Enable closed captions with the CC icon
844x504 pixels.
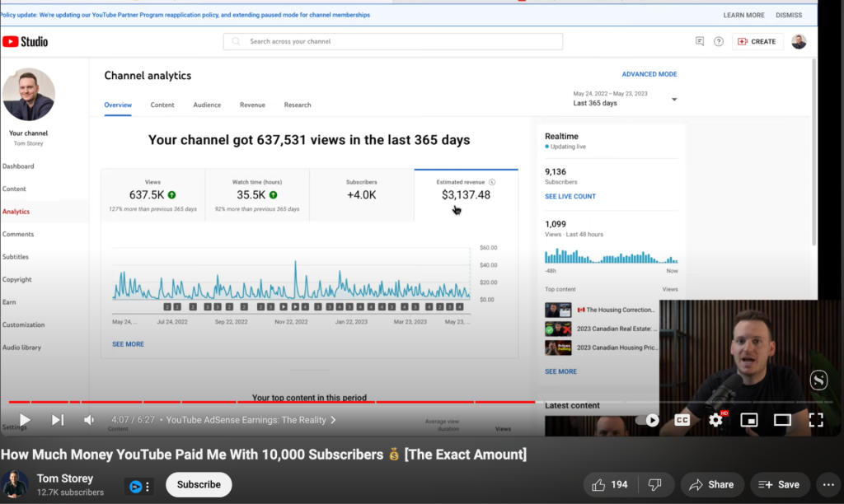tap(682, 419)
